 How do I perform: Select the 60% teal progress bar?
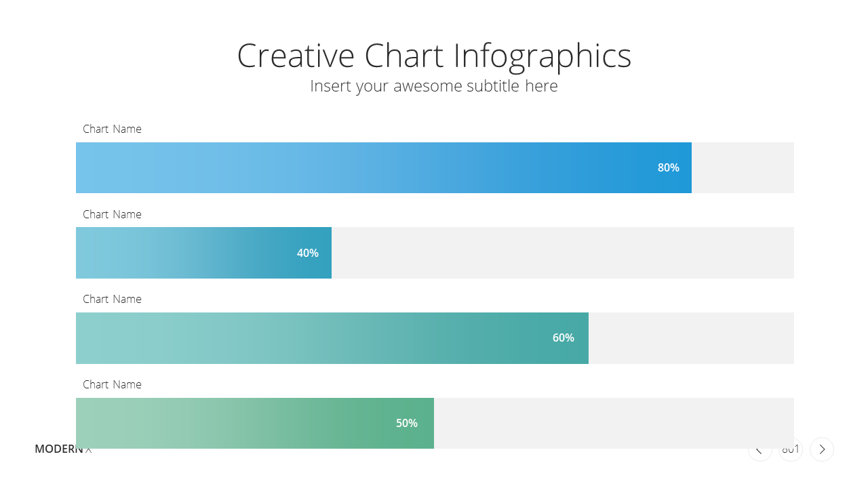pos(332,338)
